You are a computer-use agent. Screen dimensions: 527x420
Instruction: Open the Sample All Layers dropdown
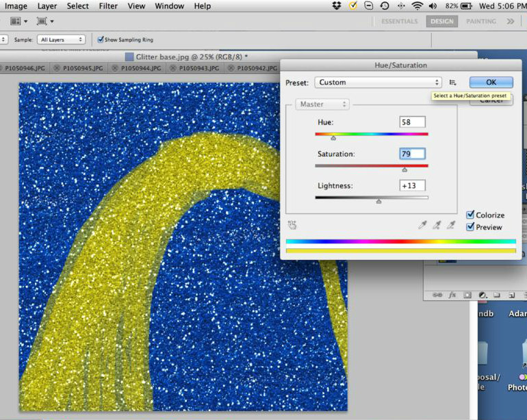(61, 40)
